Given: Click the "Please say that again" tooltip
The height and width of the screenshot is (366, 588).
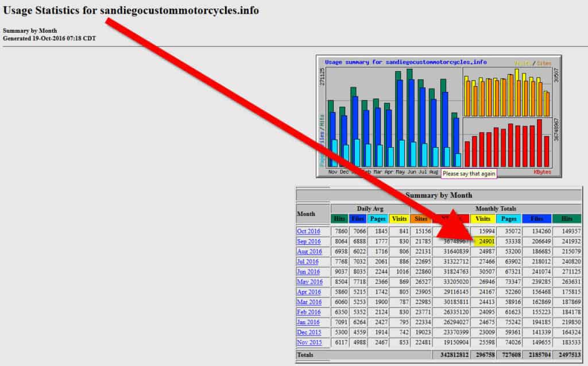Looking at the screenshot, I should (x=469, y=174).
